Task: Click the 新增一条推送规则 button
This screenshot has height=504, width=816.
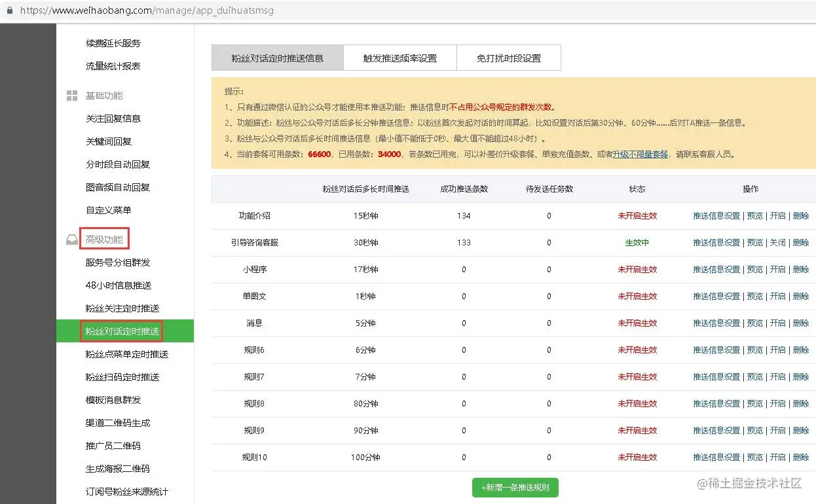Action: click(x=515, y=487)
